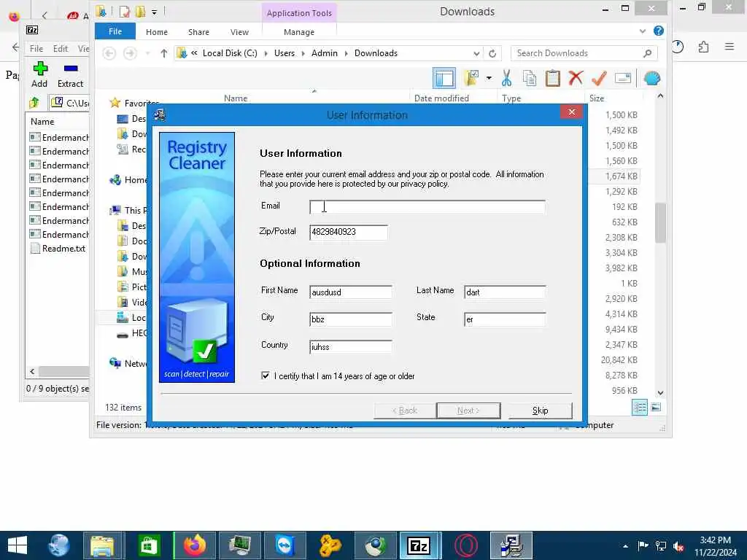Click the Cut scissors icon
This screenshot has width=747, height=560.
(506, 78)
